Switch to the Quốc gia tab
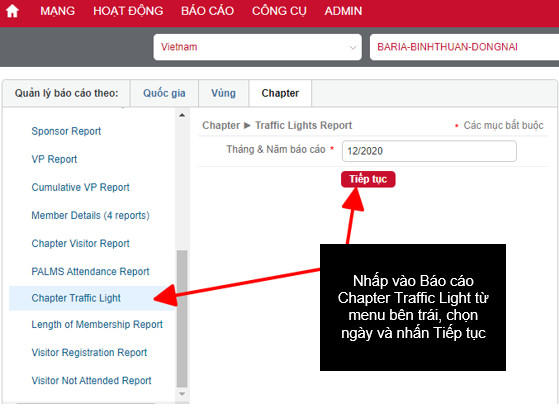 click(164, 93)
